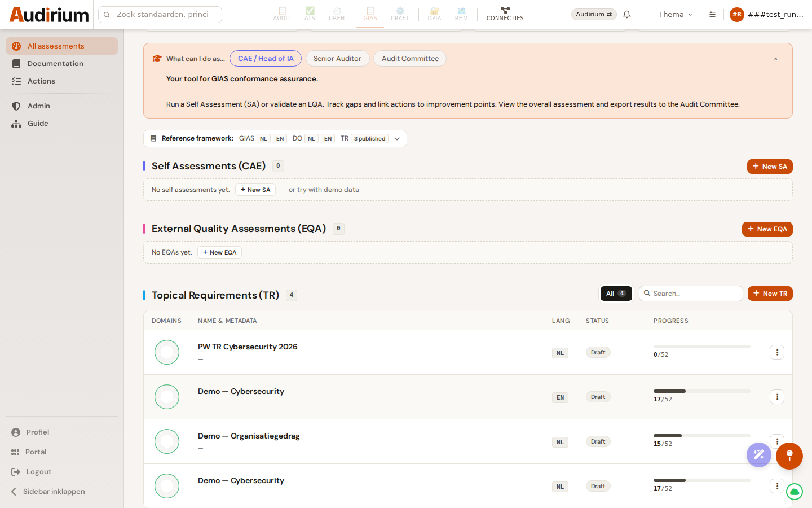Select the GIAS module tab
This screenshot has height=508, width=812.
click(x=370, y=14)
